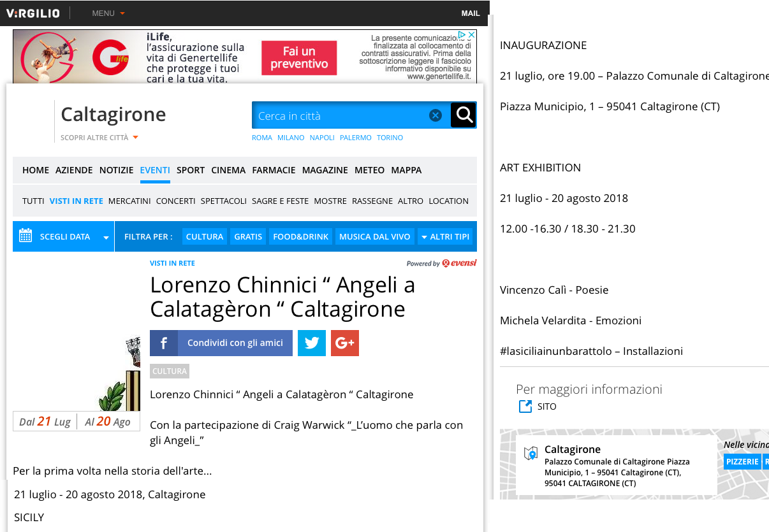Click the Facebook share icon
Screen dimensions: 769x532
[164, 343]
